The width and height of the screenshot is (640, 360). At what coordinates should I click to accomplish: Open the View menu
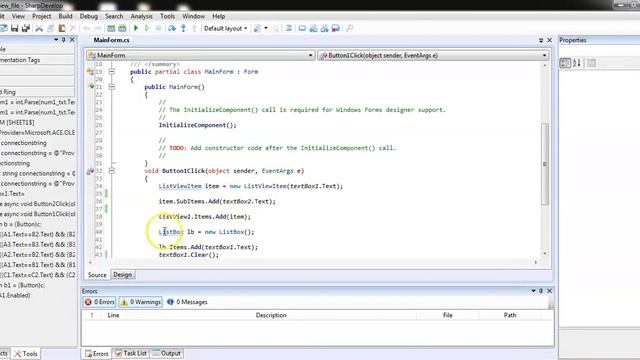(x=18, y=16)
